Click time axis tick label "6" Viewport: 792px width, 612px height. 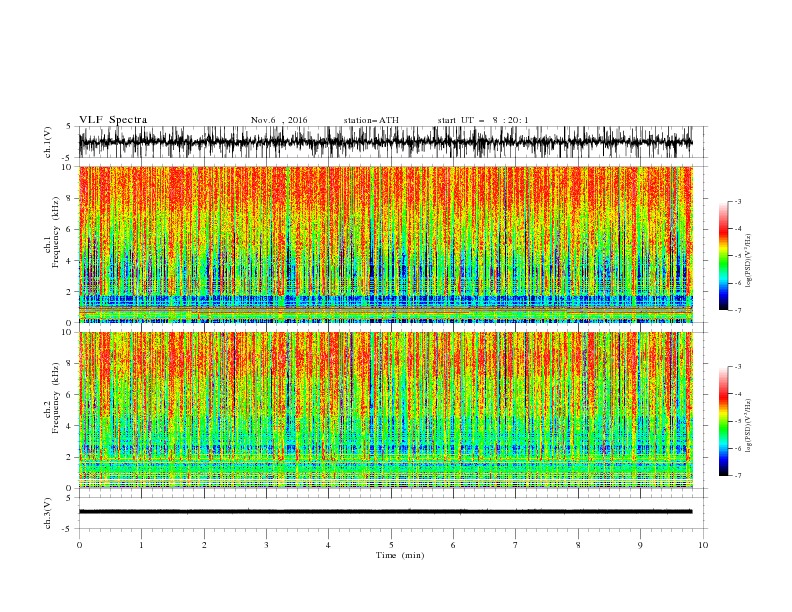(453, 545)
